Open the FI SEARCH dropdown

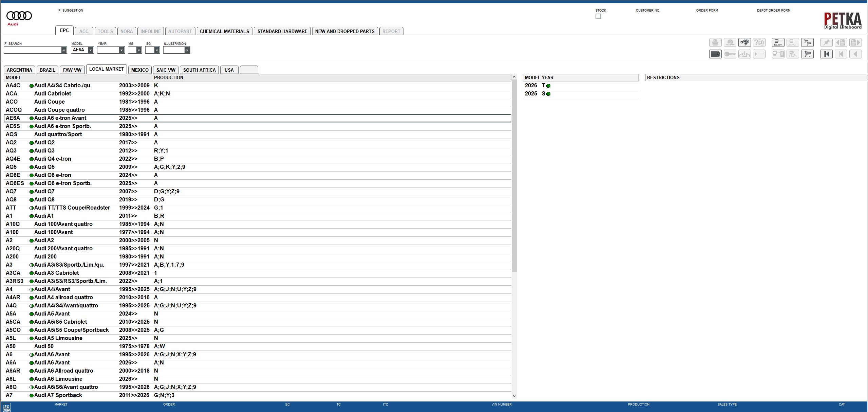coord(64,50)
